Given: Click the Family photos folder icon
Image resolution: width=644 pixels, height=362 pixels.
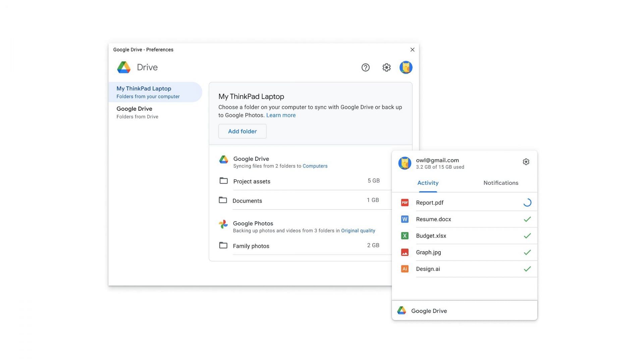Looking at the screenshot, I should 223,245.
